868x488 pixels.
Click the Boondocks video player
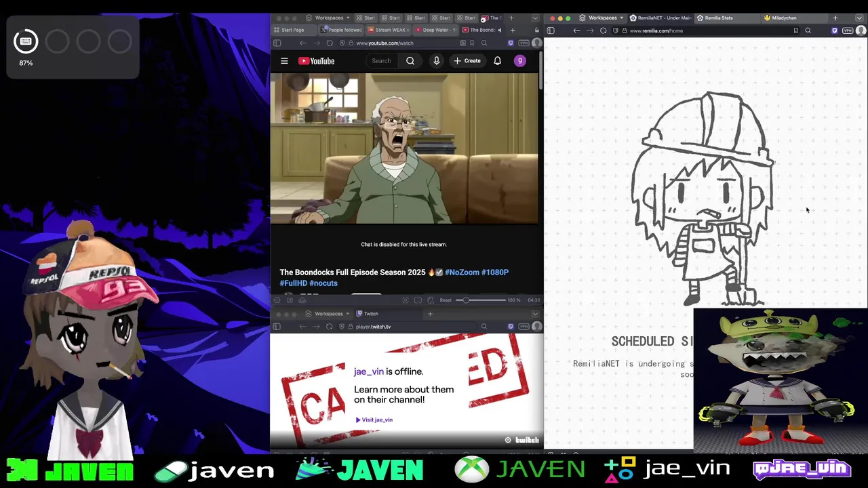coord(404,148)
